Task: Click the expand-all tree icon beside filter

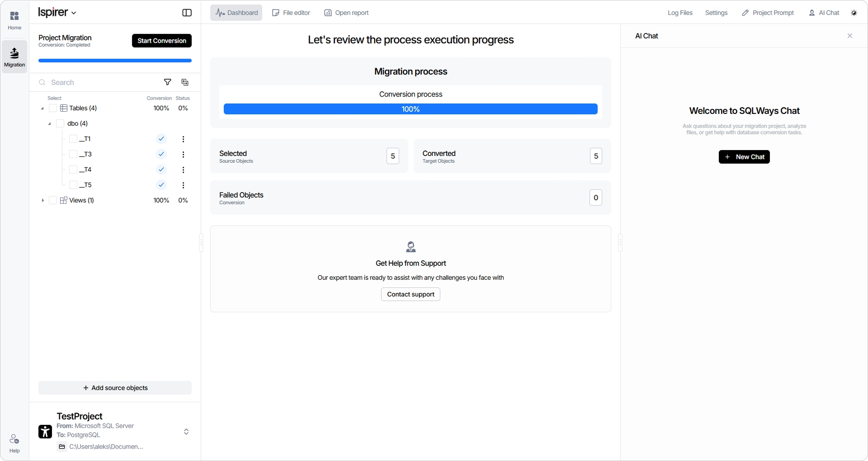Action: point(185,82)
